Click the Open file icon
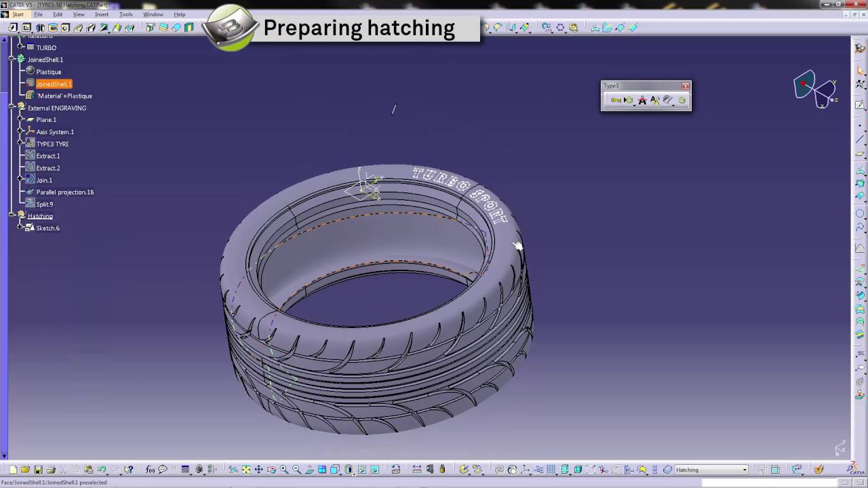 [25, 469]
